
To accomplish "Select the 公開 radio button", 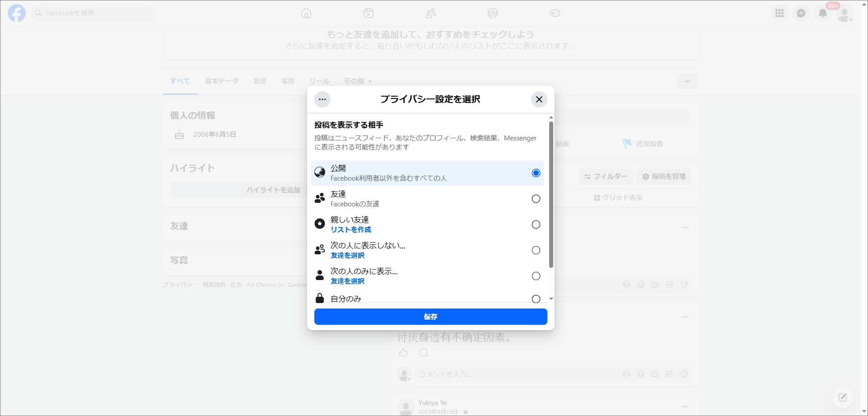I will pyautogui.click(x=536, y=173).
